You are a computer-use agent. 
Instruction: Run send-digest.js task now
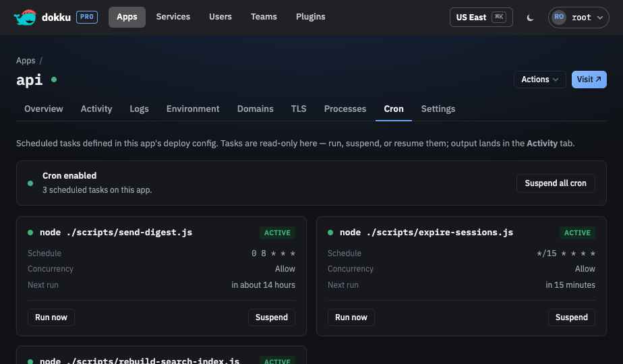tap(51, 317)
